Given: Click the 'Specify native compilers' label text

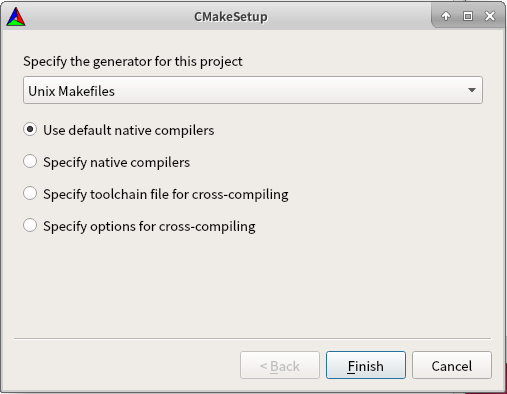Looking at the screenshot, I should pos(116,162).
